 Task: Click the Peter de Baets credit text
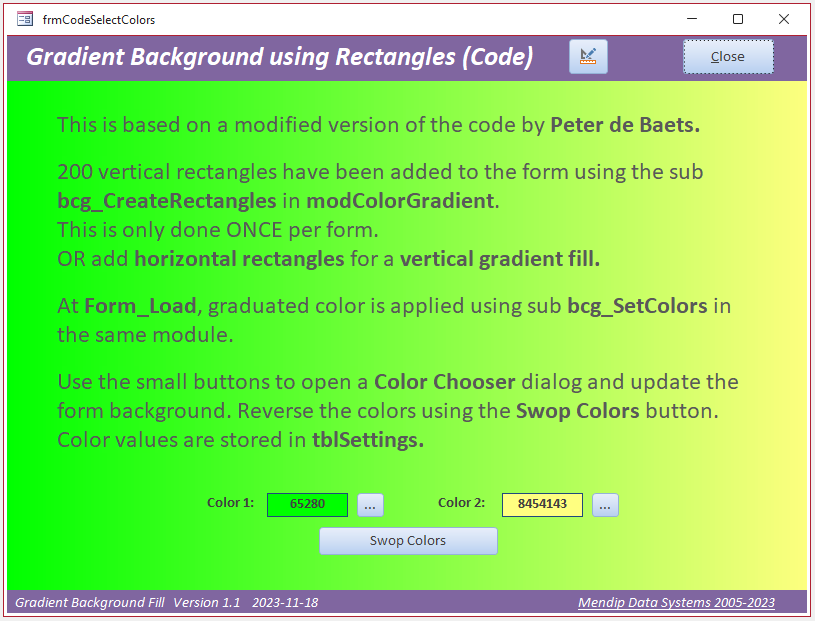[x=625, y=125]
